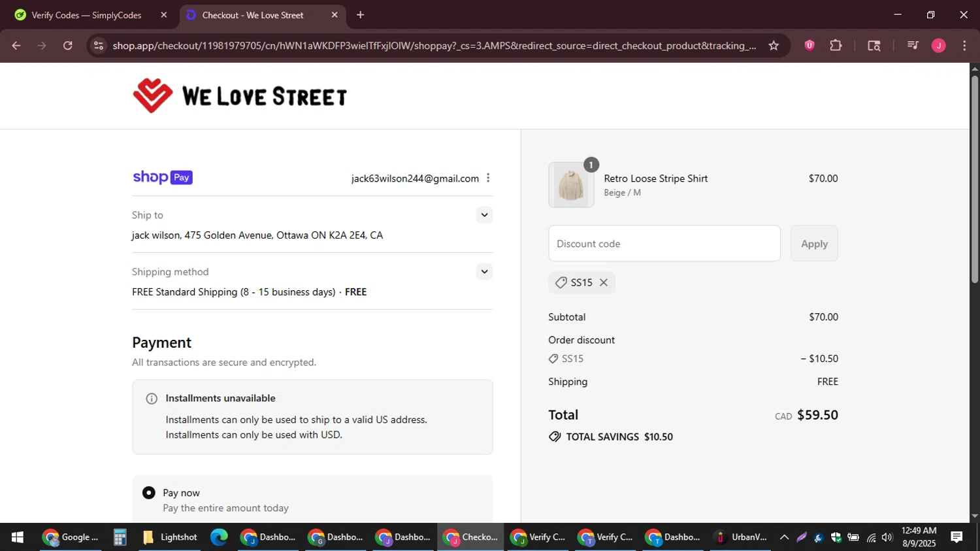
Task: Open the volume control in tray
Action: click(887, 537)
